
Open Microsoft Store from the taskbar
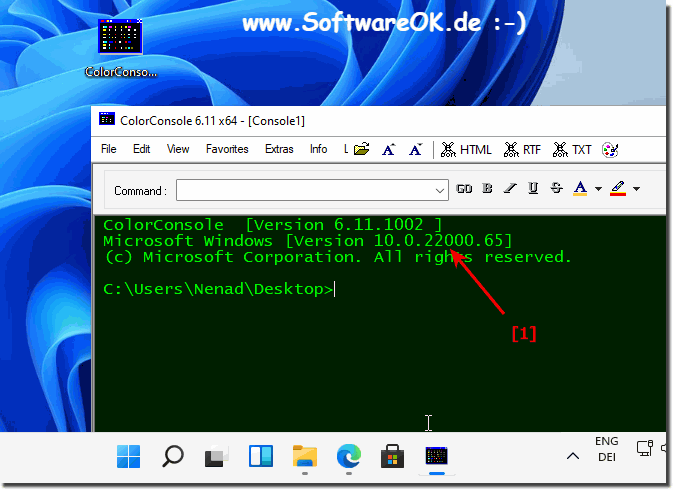click(393, 456)
